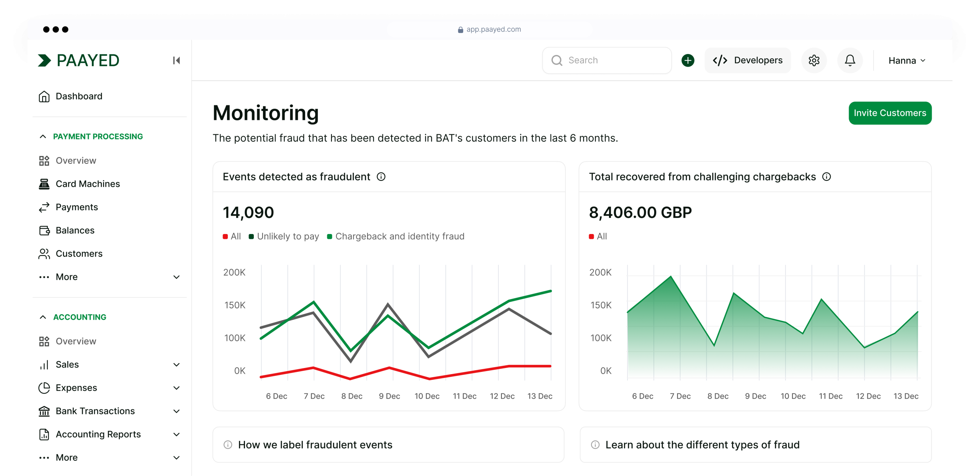This screenshot has height=476, width=980.
Task: Open notifications bell icon
Action: pos(850,61)
